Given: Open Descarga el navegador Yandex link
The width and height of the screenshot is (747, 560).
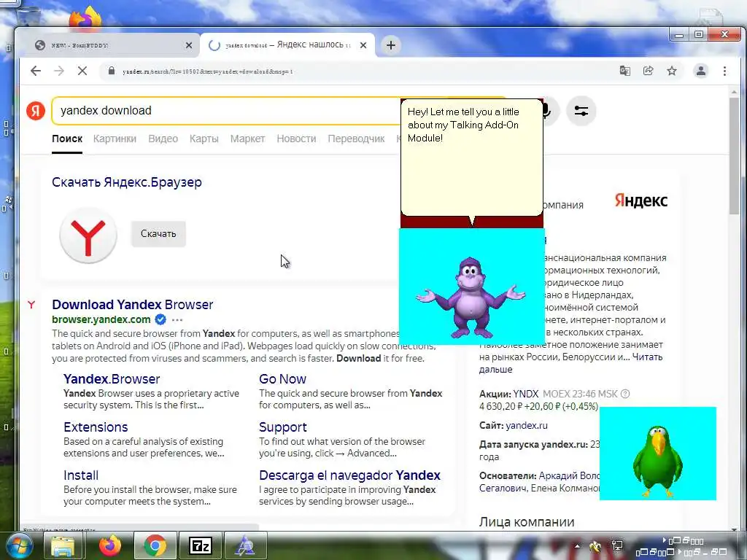Looking at the screenshot, I should (349, 475).
